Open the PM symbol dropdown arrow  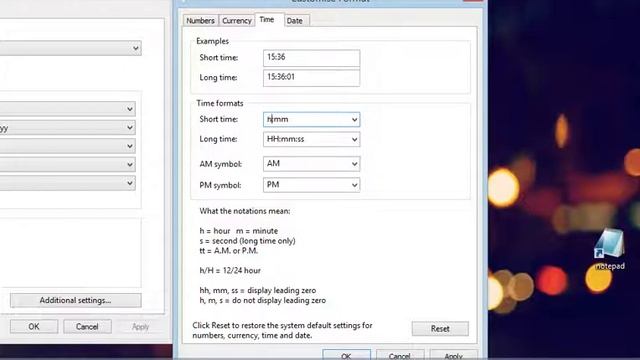pos(354,185)
